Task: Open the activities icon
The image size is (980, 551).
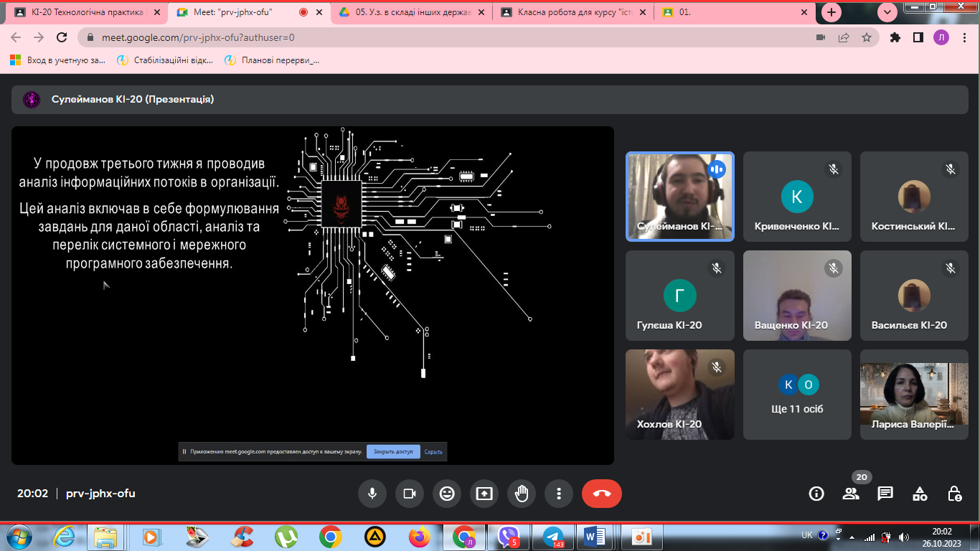Action: 920,494
